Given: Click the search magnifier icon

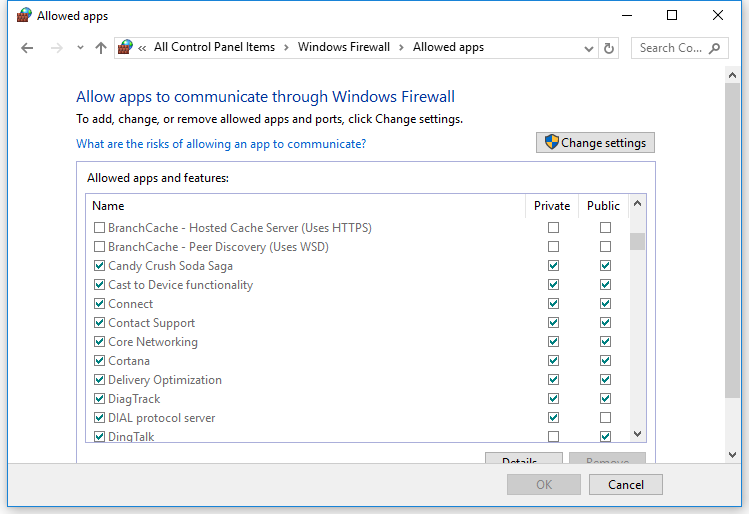Looking at the screenshot, I should point(715,48).
